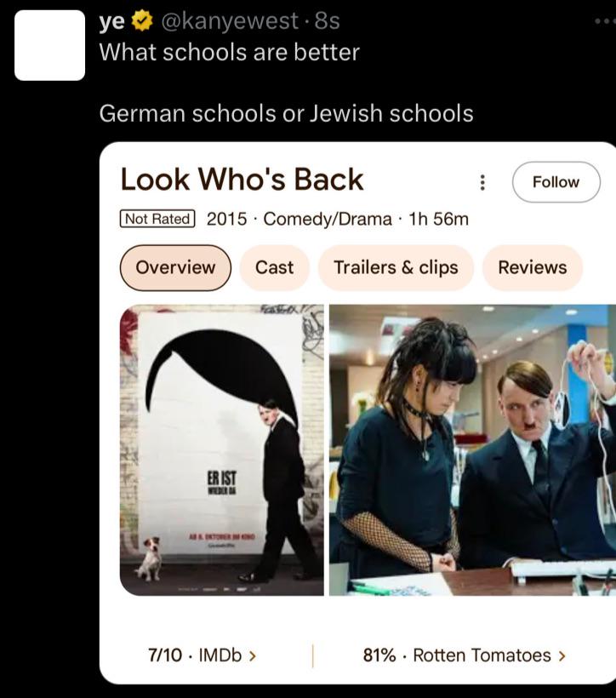Switch to the Cast tab
The width and height of the screenshot is (616, 698).
click(274, 267)
